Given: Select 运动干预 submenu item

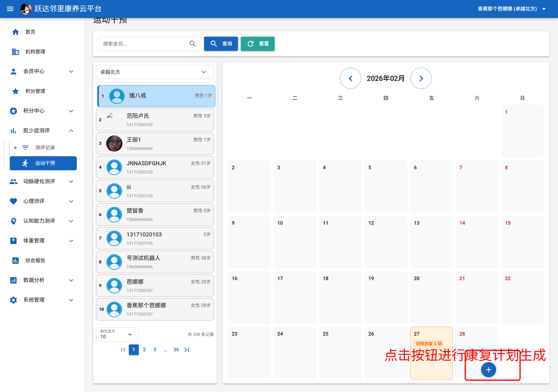Looking at the screenshot, I should 43,163.
